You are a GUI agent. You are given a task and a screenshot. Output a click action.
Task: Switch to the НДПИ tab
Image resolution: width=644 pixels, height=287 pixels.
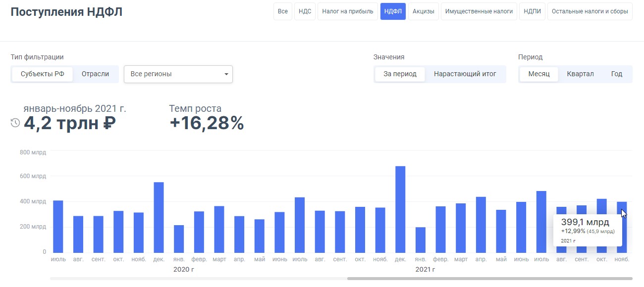[x=533, y=11]
